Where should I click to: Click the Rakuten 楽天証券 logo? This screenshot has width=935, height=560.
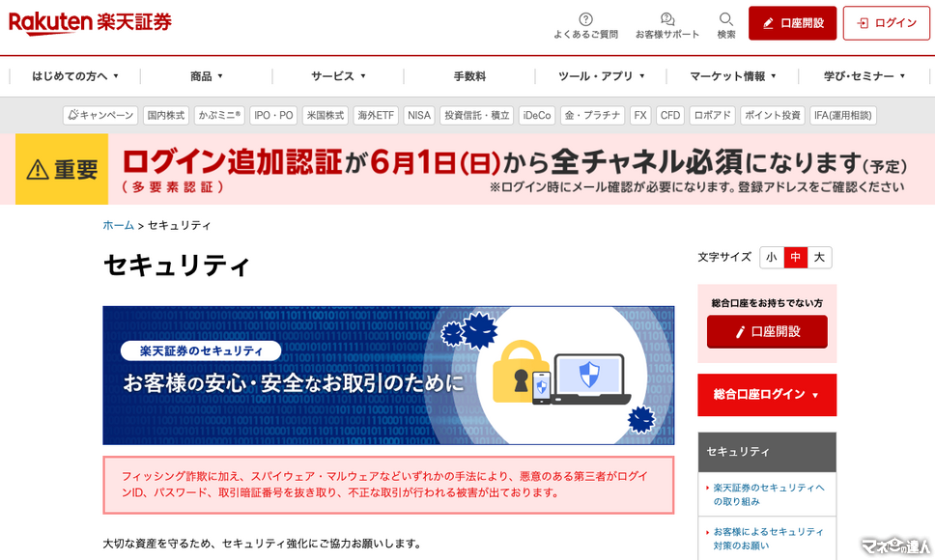tap(90, 23)
